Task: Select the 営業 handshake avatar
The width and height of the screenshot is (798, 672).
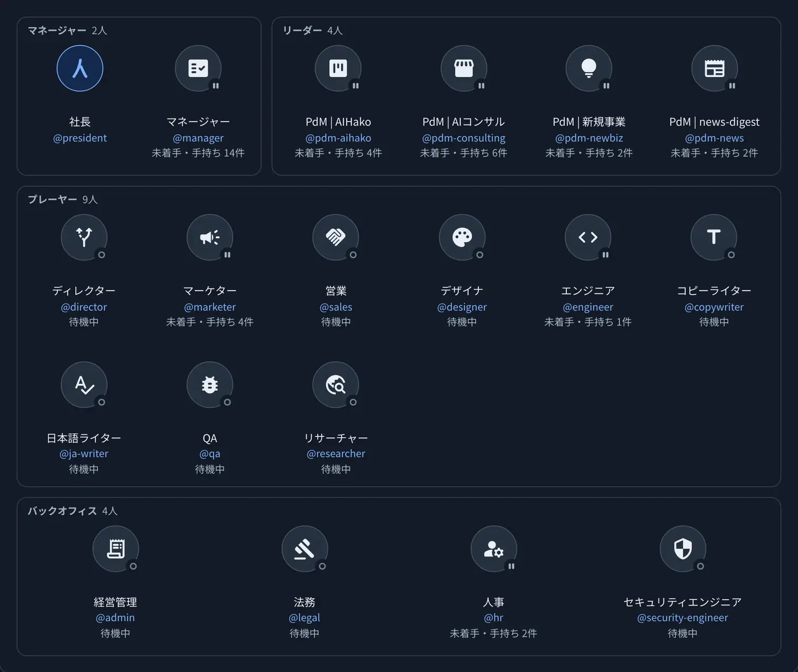Action: [336, 237]
